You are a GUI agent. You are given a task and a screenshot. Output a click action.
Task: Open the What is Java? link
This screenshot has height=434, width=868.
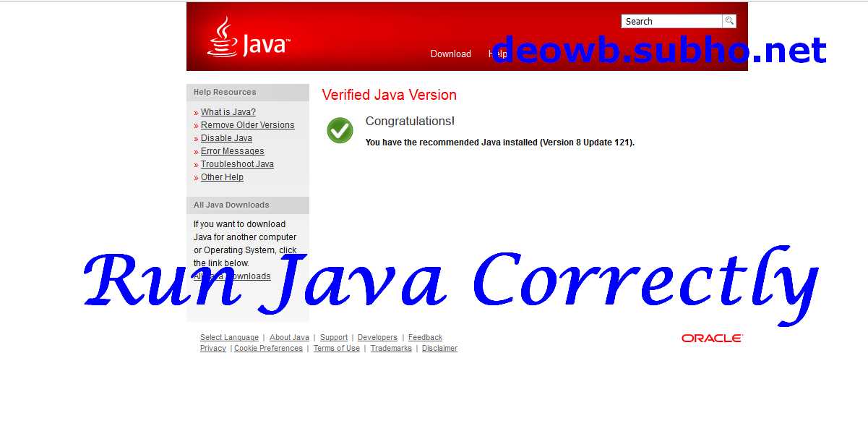228,112
